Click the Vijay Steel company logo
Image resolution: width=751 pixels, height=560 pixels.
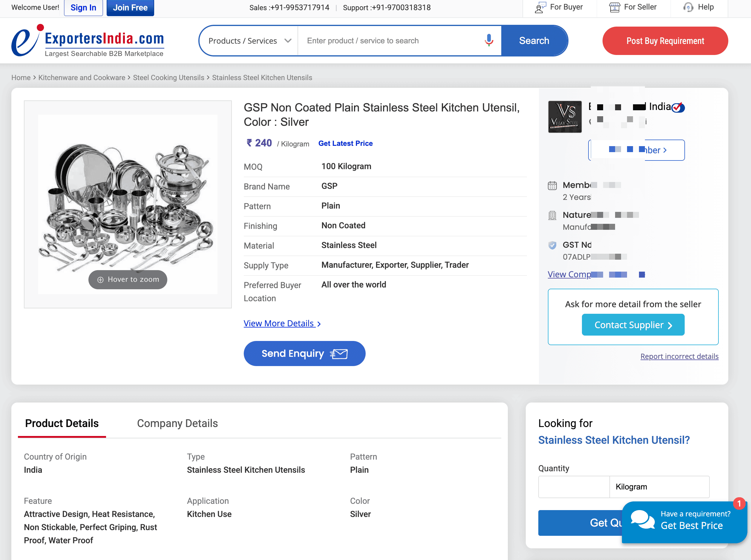coord(565,117)
